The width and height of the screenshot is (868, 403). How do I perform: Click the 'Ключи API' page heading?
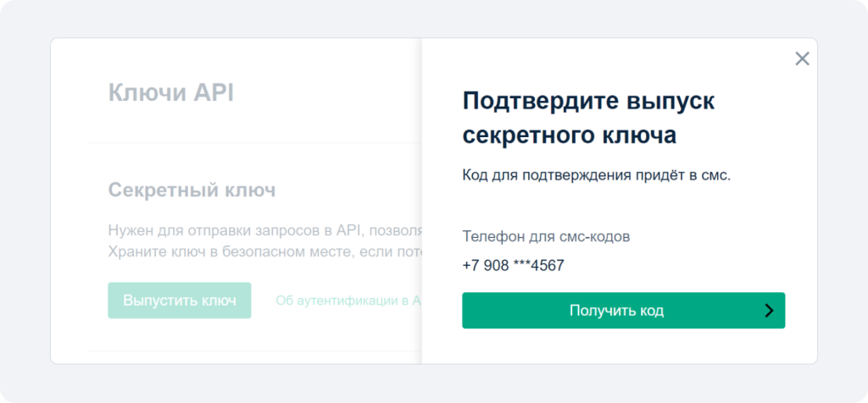(171, 92)
